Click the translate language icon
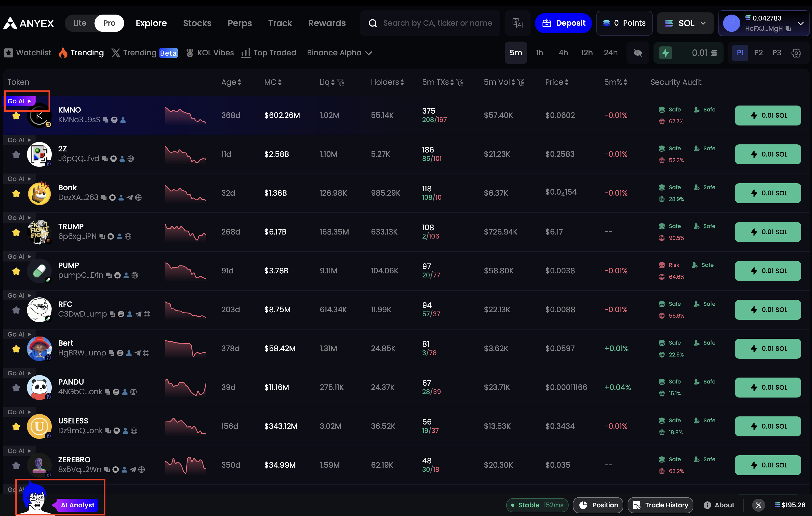 tap(517, 23)
